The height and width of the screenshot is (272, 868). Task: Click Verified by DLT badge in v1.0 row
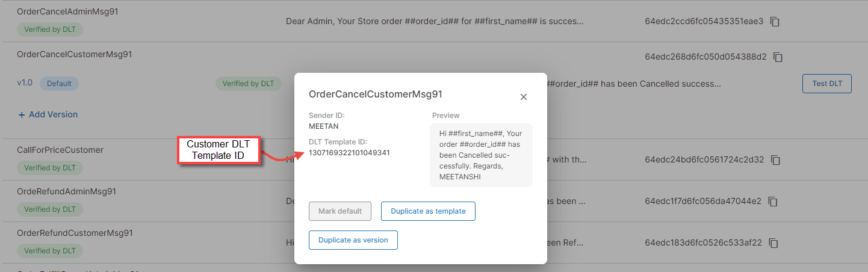coord(249,84)
